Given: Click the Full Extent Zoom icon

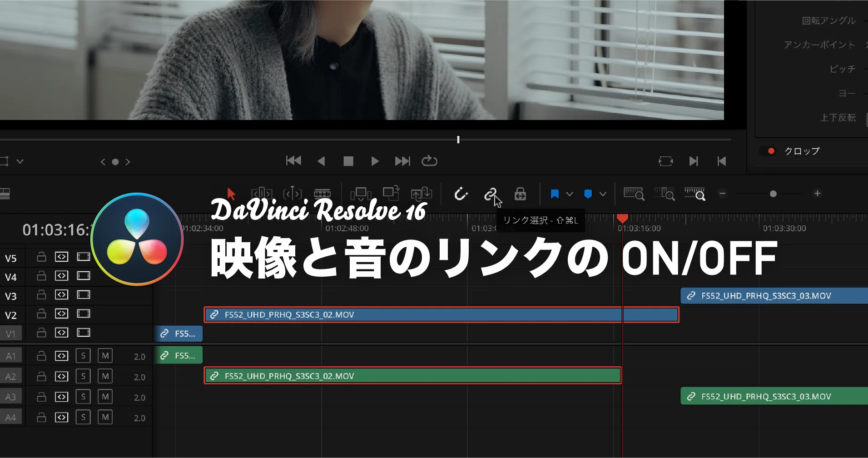Looking at the screenshot, I should point(634,194).
